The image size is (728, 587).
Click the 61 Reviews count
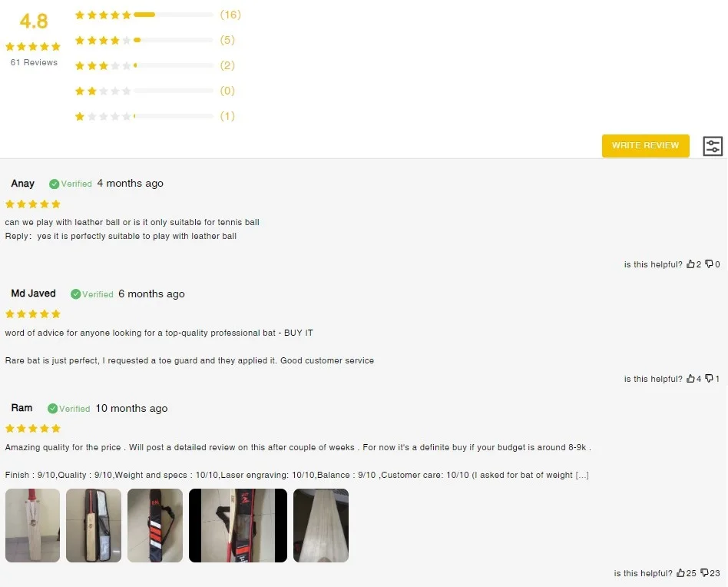pyautogui.click(x=34, y=62)
